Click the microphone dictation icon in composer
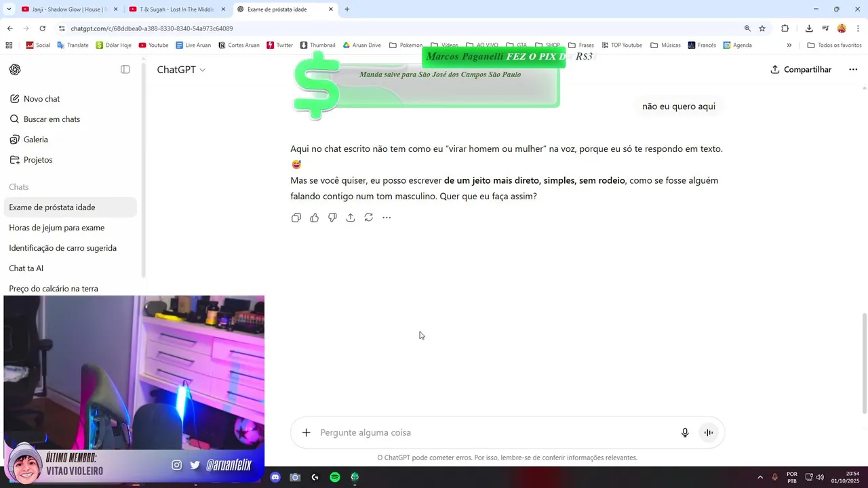868x488 pixels. [x=685, y=432]
